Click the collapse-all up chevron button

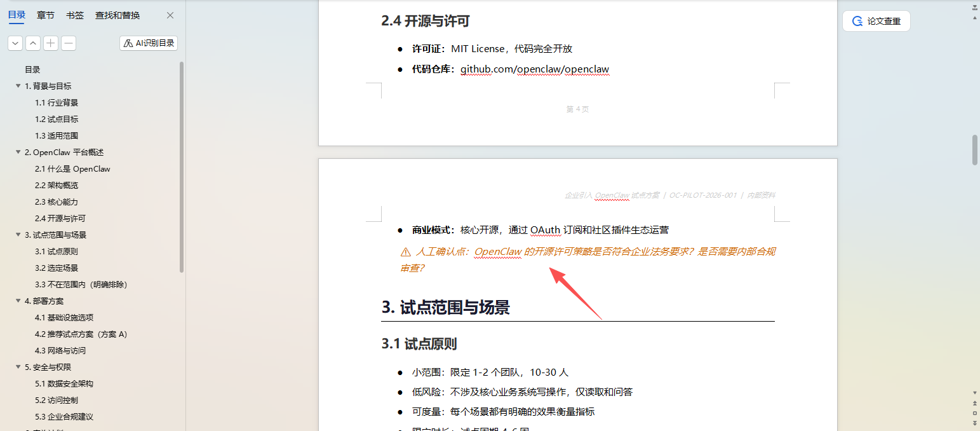pos(33,43)
